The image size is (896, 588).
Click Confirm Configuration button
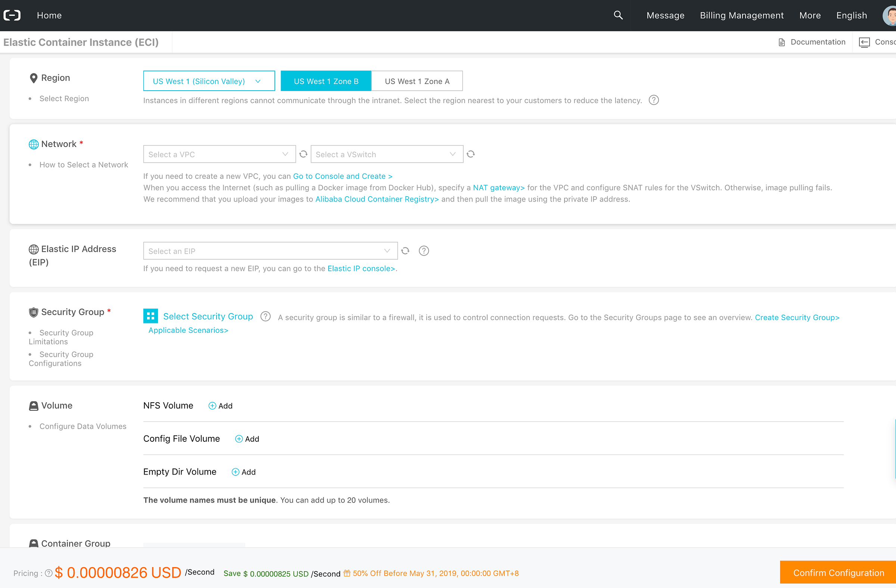pyautogui.click(x=838, y=573)
